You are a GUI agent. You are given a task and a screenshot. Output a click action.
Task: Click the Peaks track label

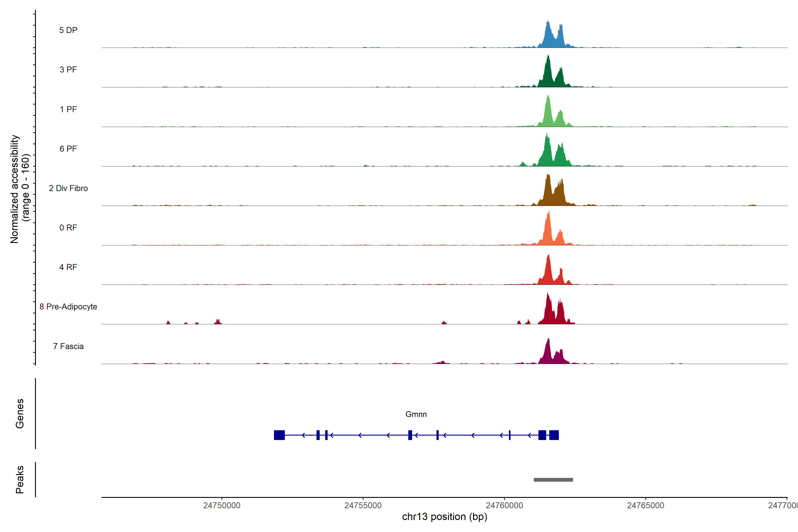click(x=20, y=479)
